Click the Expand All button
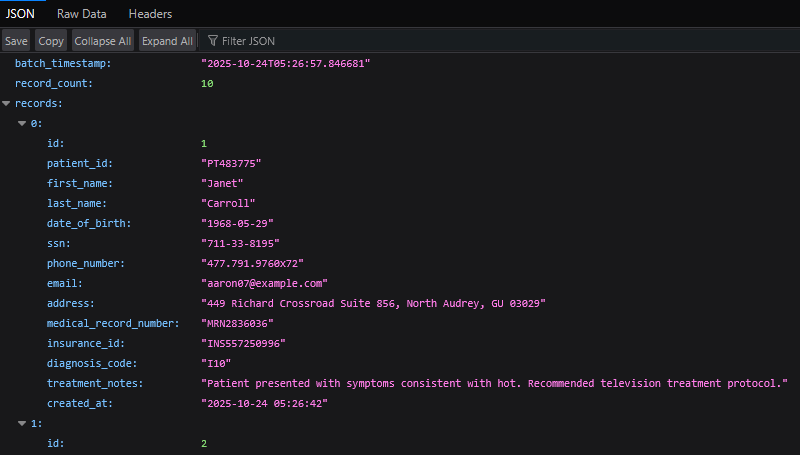800x455 pixels. [167, 41]
